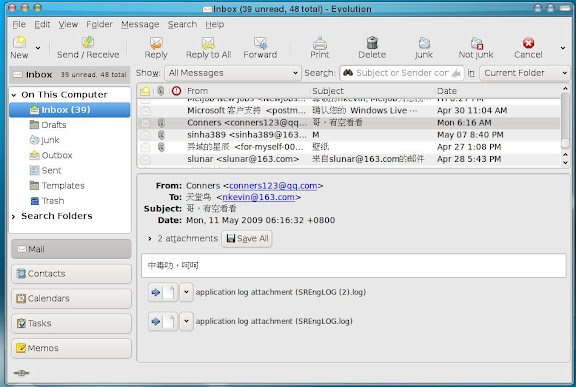This screenshot has height=387, width=576.
Task: Sort by attachment column header
Action: coord(161,91)
